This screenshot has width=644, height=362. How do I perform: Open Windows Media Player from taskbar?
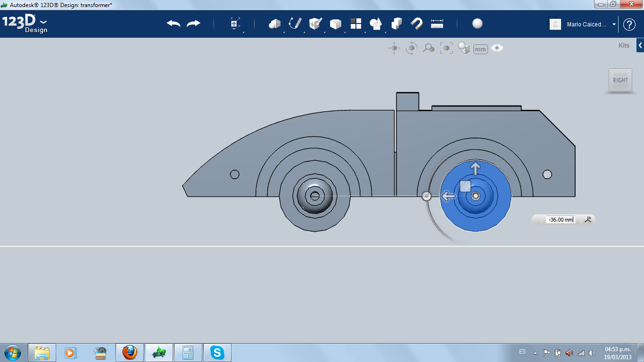tap(70, 353)
